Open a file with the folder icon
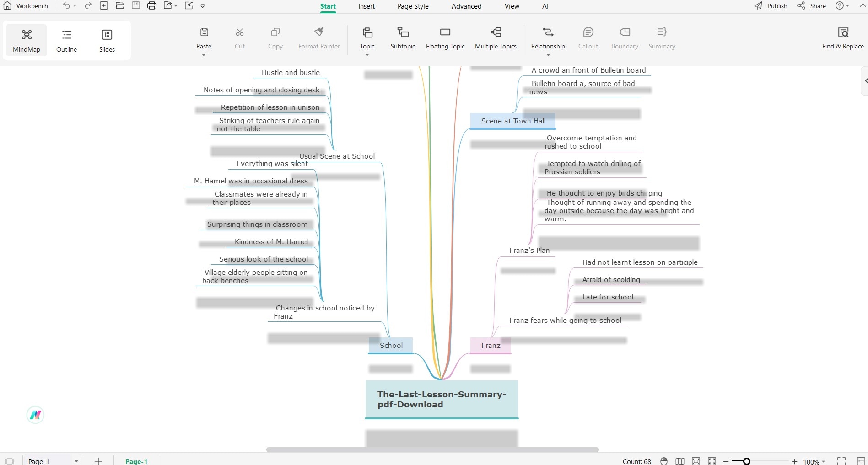The width and height of the screenshot is (868, 465). click(x=120, y=6)
